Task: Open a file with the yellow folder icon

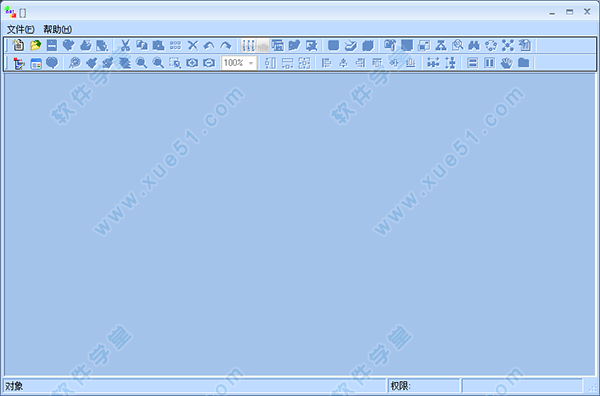Action: [35, 45]
